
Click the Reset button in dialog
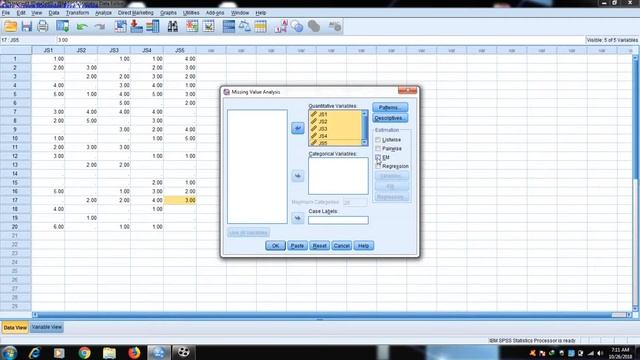(x=319, y=246)
